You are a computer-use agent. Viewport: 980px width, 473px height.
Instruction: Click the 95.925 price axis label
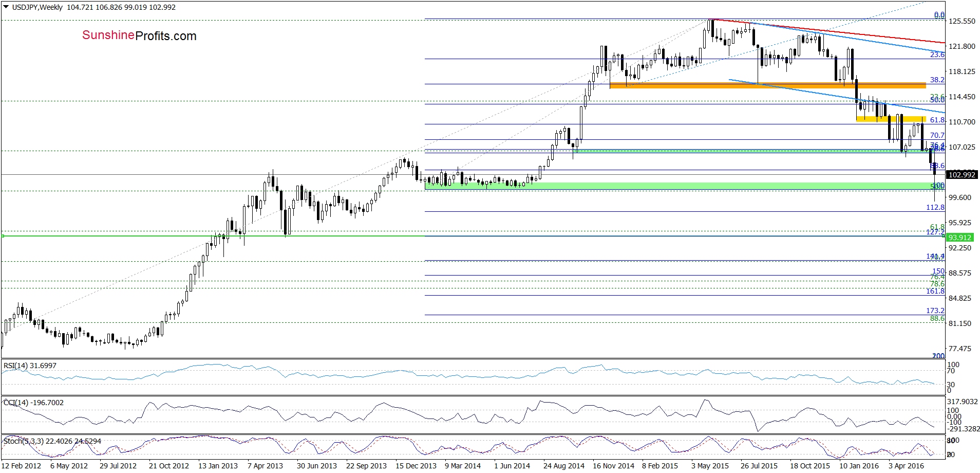pos(960,223)
